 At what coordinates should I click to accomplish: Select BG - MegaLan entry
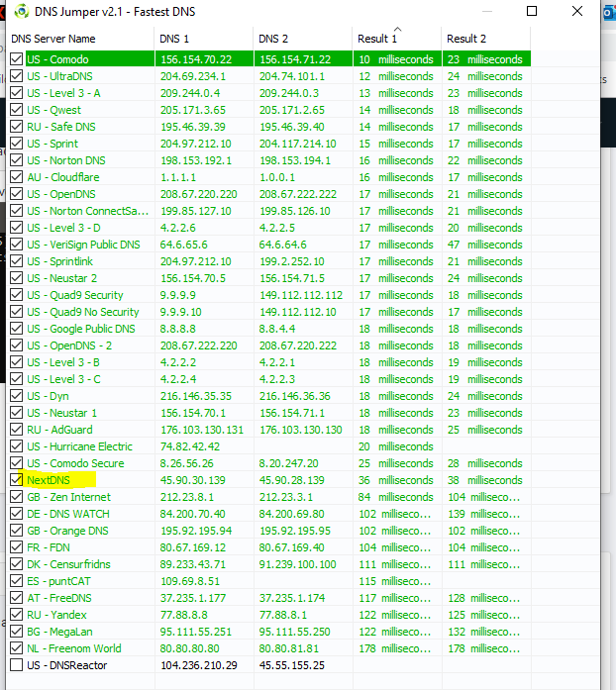point(59,632)
